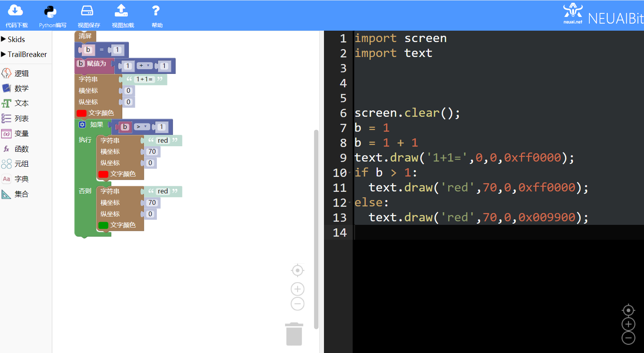Click the 视图保存 disk icon

[87, 11]
